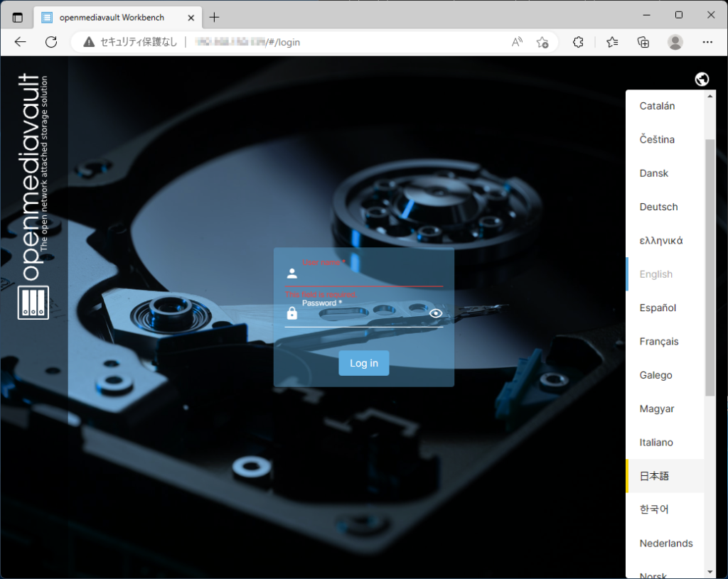Open Edge settings and more menu
The width and height of the screenshot is (728, 579).
tap(707, 42)
